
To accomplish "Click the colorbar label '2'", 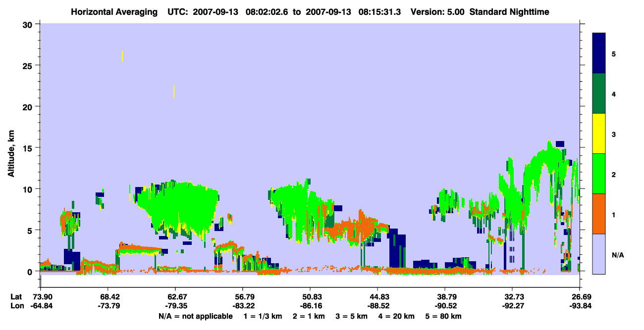I will [x=614, y=174].
